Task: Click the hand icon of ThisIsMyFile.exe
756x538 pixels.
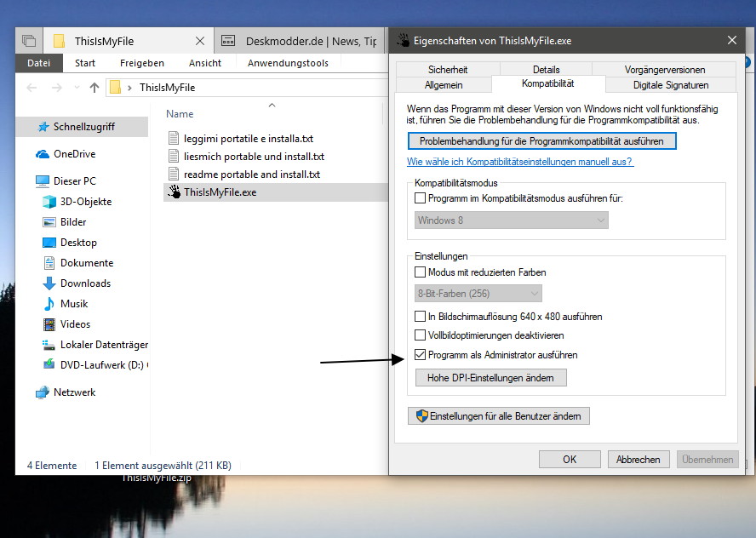Action: 174,192
